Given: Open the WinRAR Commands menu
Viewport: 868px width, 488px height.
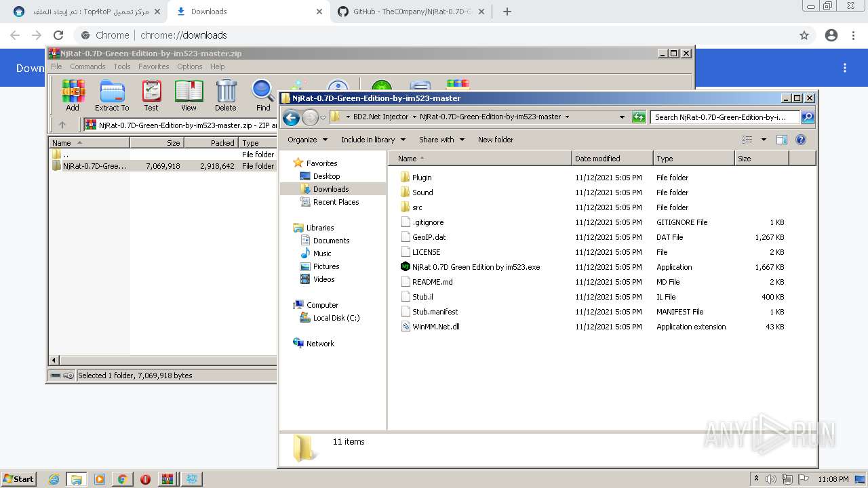Looking at the screenshot, I should click(x=87, y=66).
